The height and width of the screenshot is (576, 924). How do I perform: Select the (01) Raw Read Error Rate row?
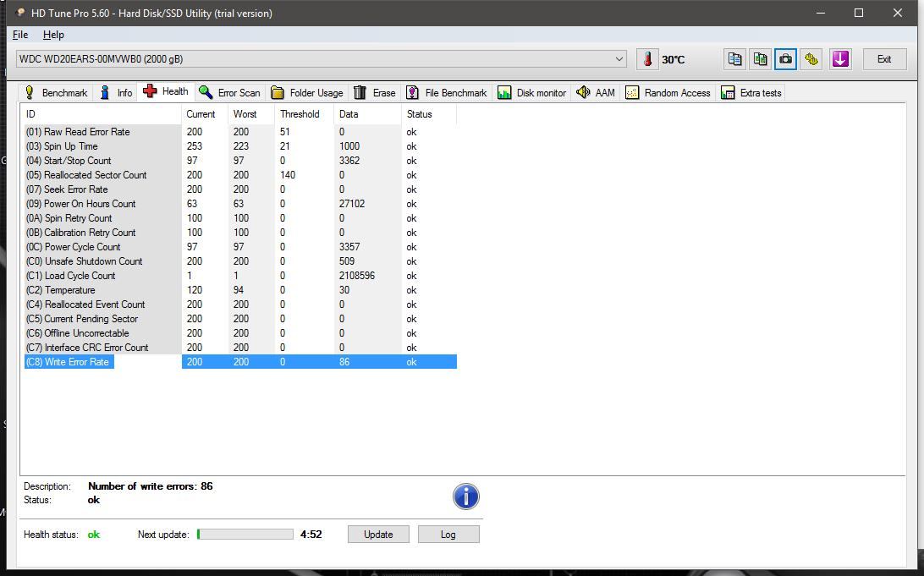[240, 132]
